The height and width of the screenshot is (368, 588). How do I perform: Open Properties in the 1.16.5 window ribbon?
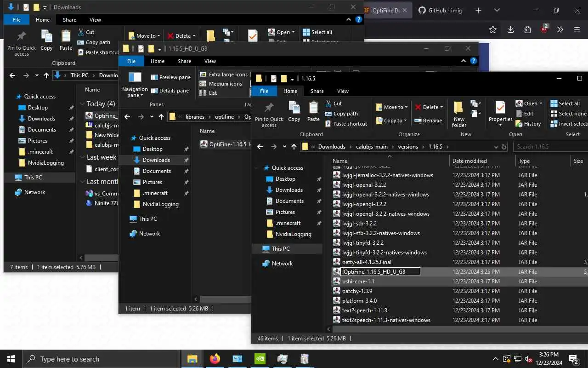pos(500,113)
